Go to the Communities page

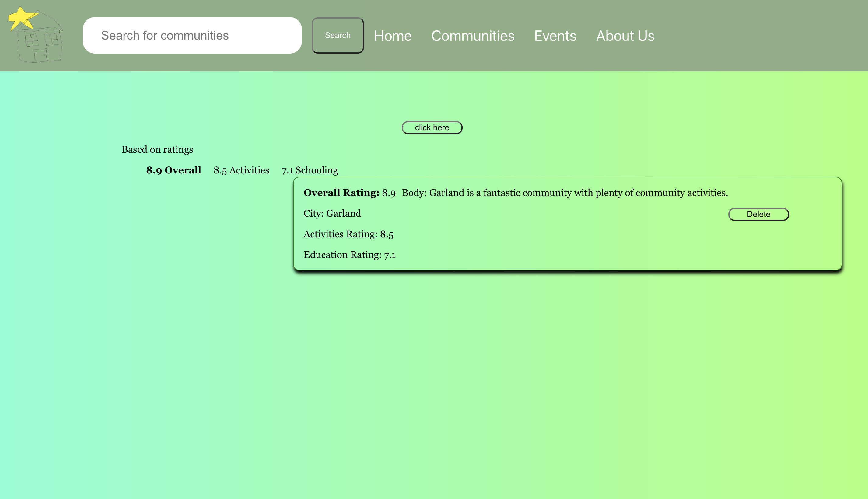pyautogui.click(x=472, y=36)
